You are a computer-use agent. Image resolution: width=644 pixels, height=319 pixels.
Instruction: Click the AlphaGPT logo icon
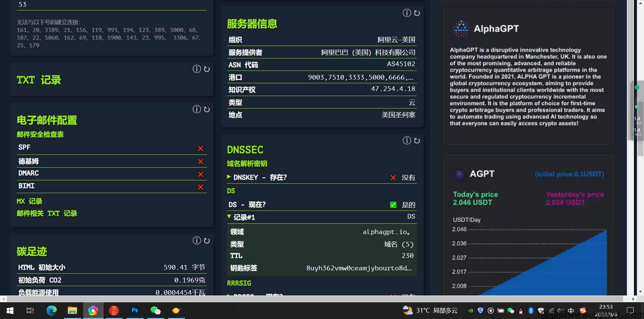(x=461, y=29)
